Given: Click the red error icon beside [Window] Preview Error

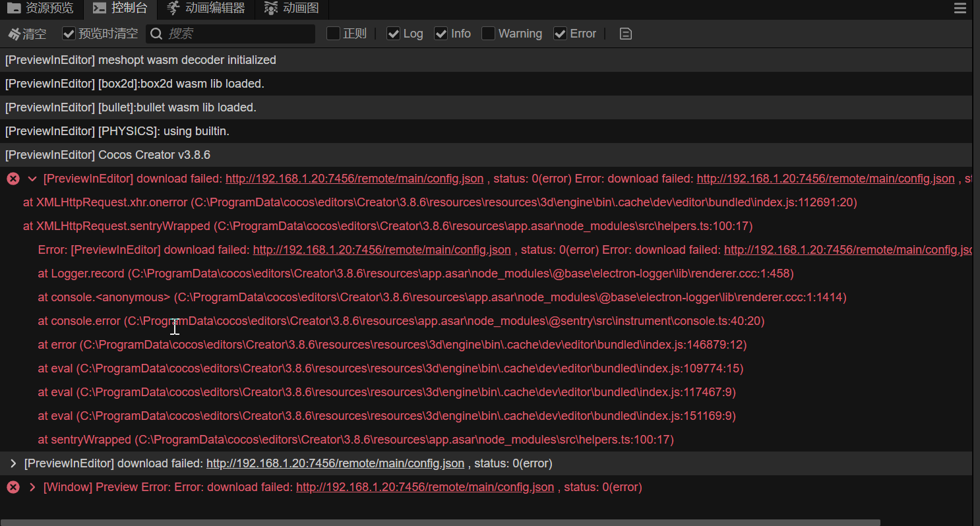Looking at the screenshot, I should (x=13, y=487).
